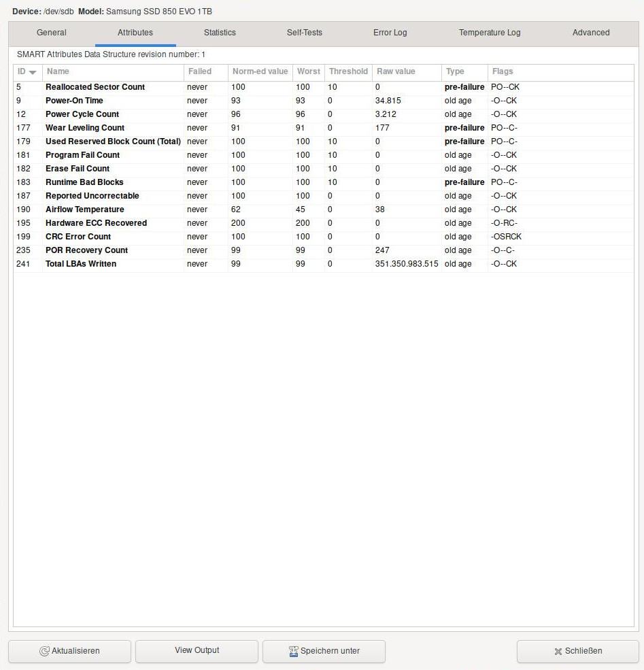This screenshot has width=644, height=670.
Task: Click the X icon next to Schließen
Action: pyautogui.click(x=558, y=651)
